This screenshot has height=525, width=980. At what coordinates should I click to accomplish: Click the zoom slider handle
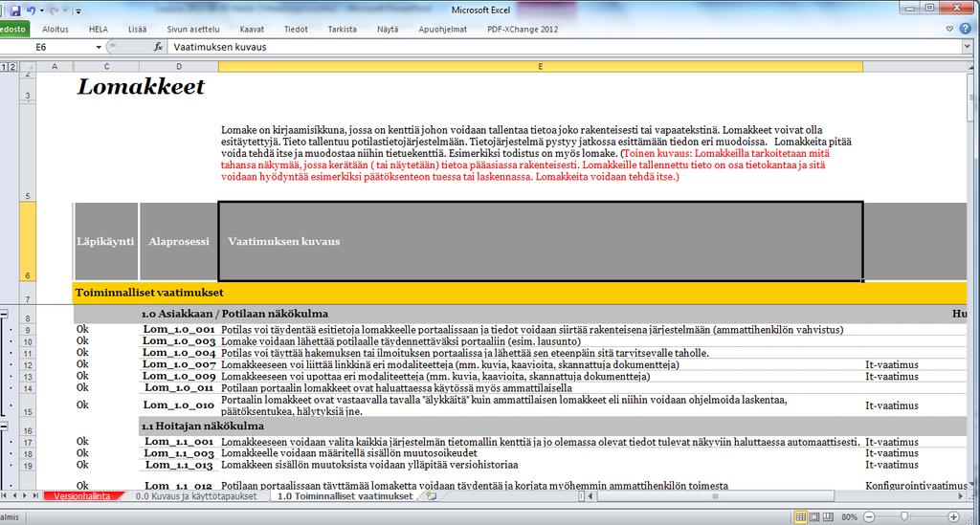(x=904, y=517)
